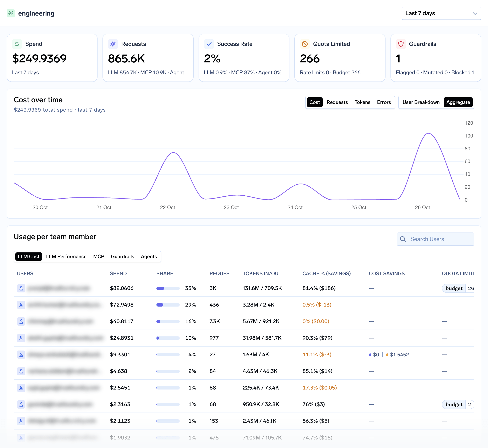Click the Search Users input field
Screen dimensions: 488x448
(x=435, y=239)
